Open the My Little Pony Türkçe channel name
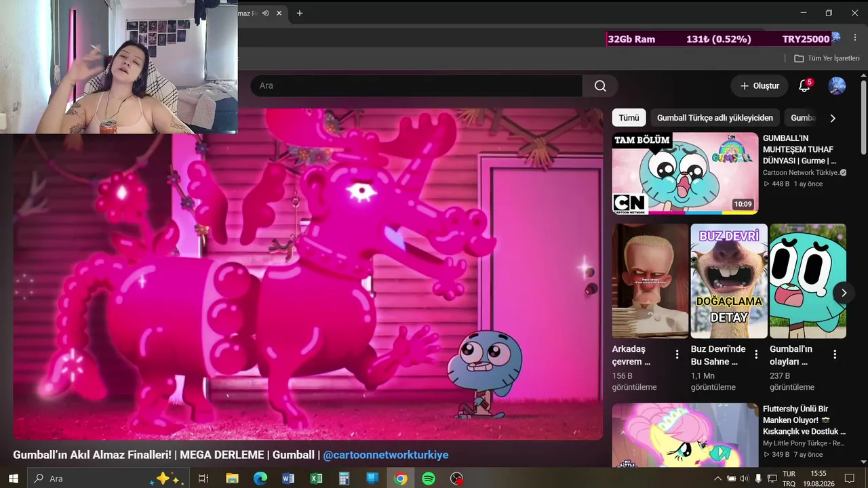The height and width of the screenshot is (488, 868). point(804,443)
